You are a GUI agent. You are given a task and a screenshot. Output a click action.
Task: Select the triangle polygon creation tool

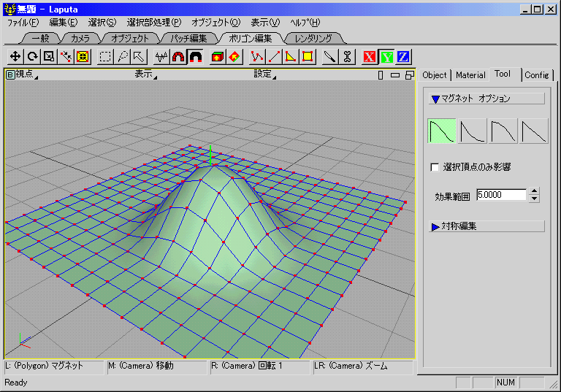291,56
